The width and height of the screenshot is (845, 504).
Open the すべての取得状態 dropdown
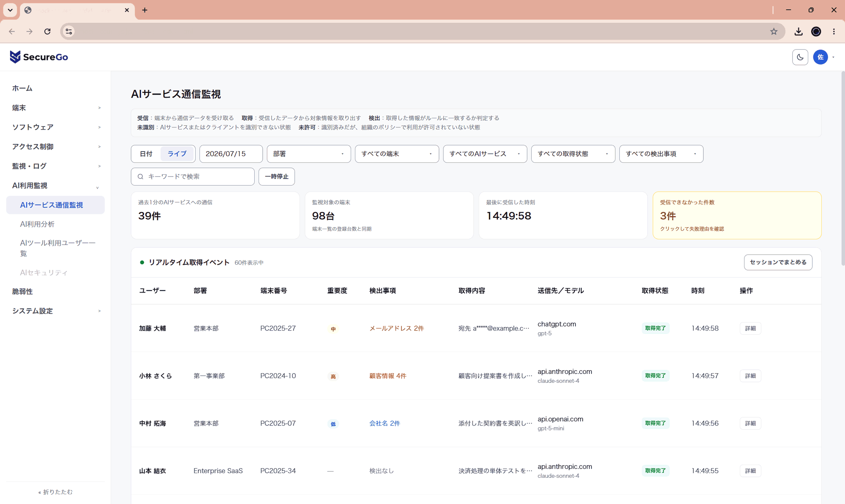coord(573,154)
